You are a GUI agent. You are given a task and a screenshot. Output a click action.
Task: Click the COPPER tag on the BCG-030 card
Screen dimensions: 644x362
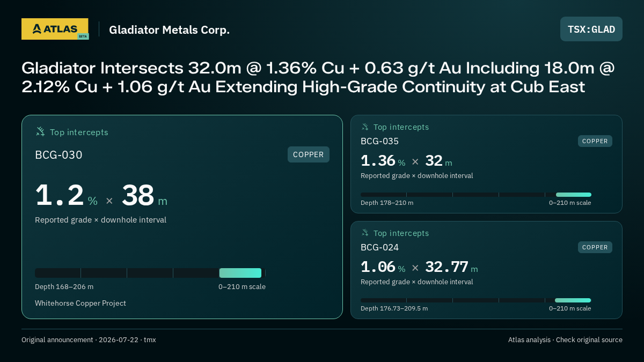309,154
